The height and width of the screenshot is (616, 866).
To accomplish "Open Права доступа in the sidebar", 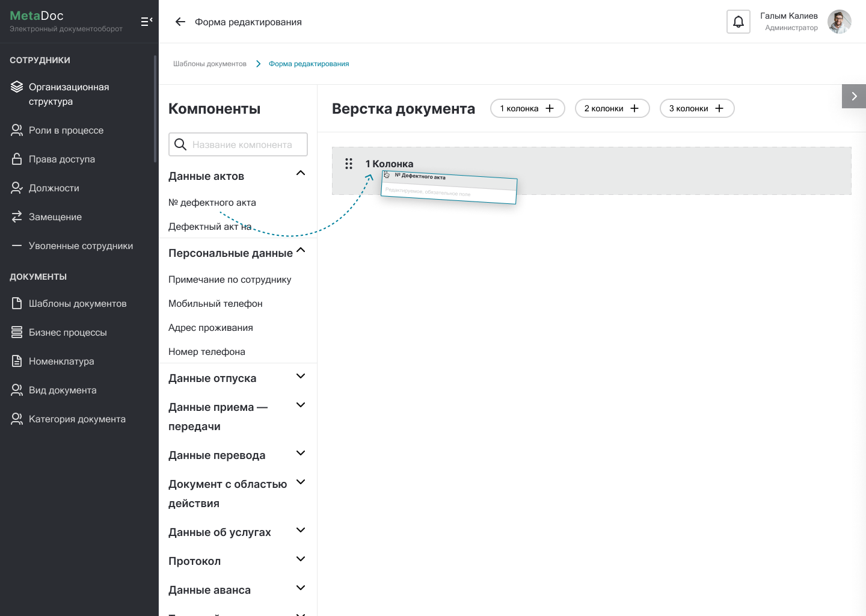I will point(62,159).
